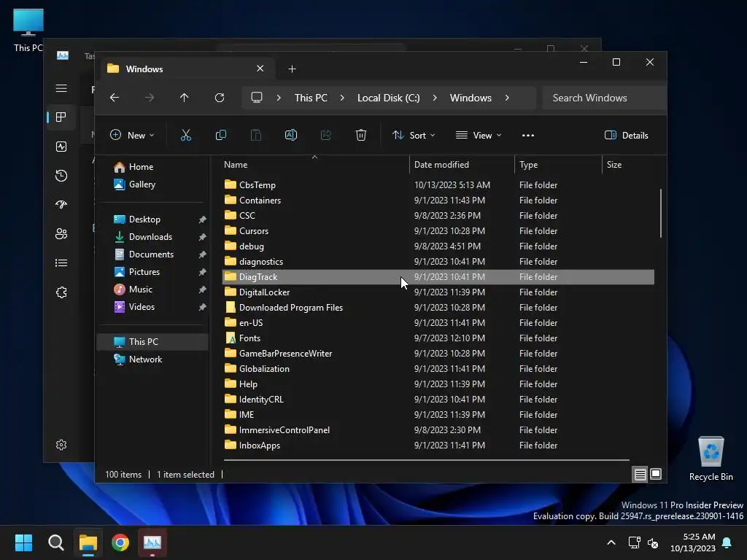Image resolution: width=747 pixels, height=560 pixels.
Task: Click the Rename icon in toolbar
Action: [x=291, y=136]
